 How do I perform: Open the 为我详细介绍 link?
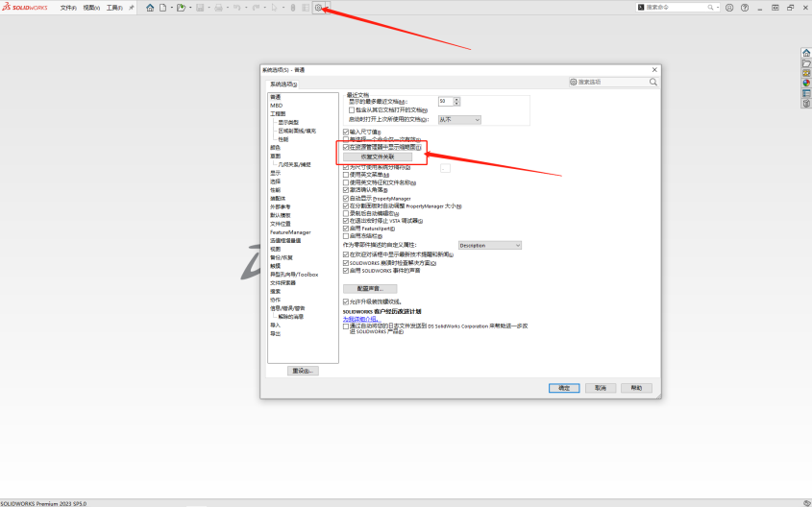tap(361, 319)
